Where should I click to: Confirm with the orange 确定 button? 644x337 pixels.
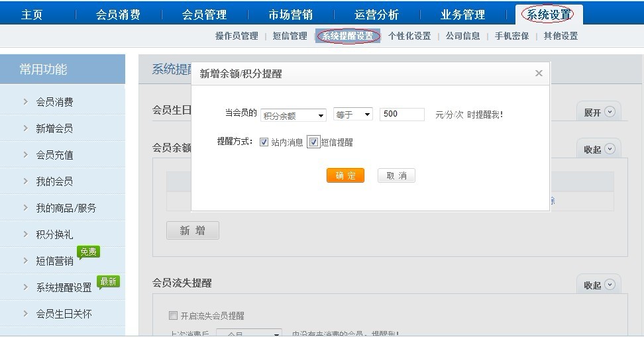[345, 175]
